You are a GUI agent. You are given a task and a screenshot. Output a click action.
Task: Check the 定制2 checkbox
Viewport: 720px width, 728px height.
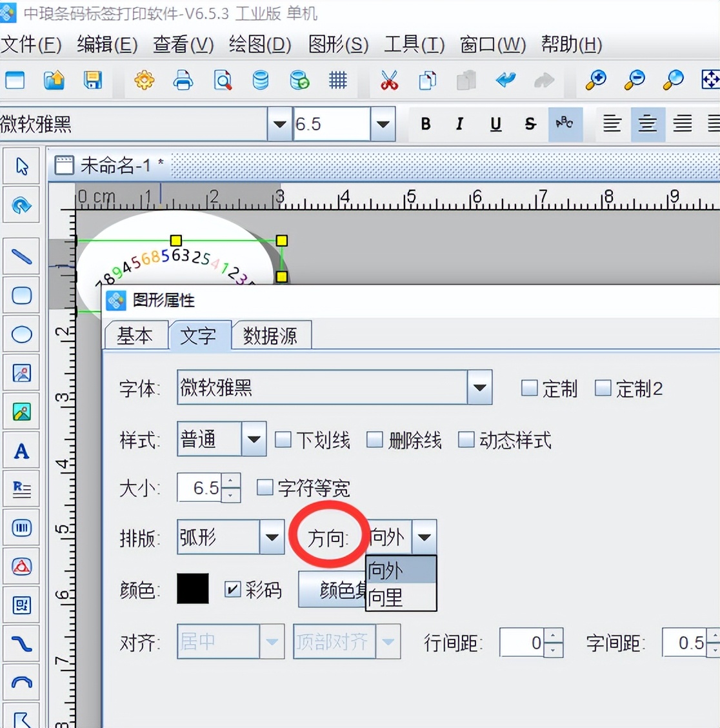603,388
